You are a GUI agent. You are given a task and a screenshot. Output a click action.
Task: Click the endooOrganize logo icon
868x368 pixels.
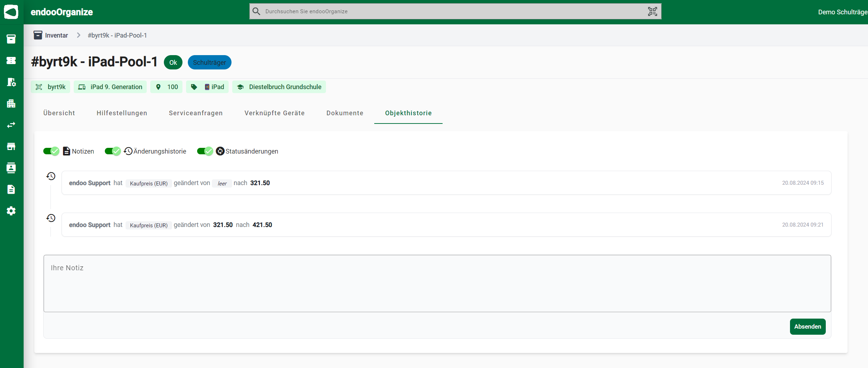(x=11, y=12)
